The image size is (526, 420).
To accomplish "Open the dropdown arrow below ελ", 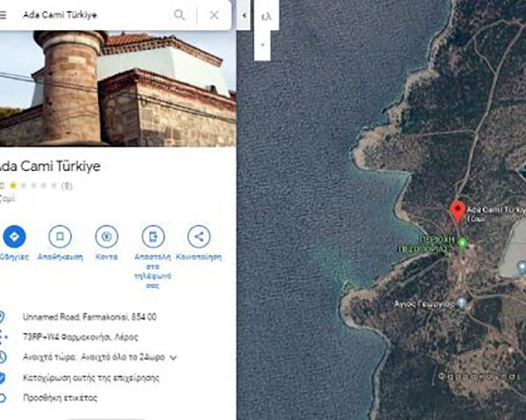I will tap(262, 44).
